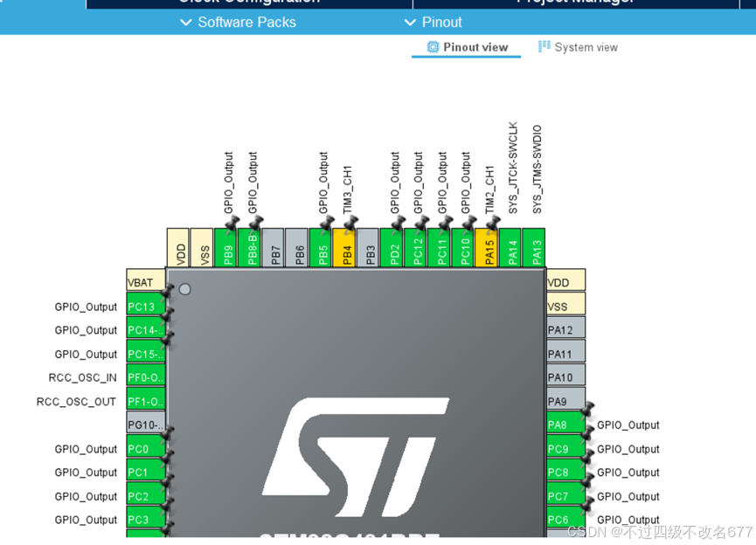Click the ST logo on the chip
This screenshot has height=545, width=756.
click(x=356, y=458)
